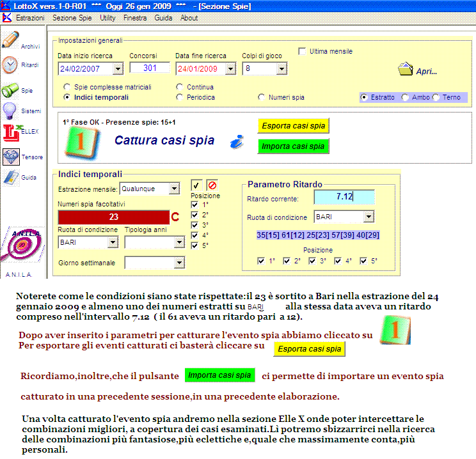Open the Estrazioni menu

pos(30,18)
